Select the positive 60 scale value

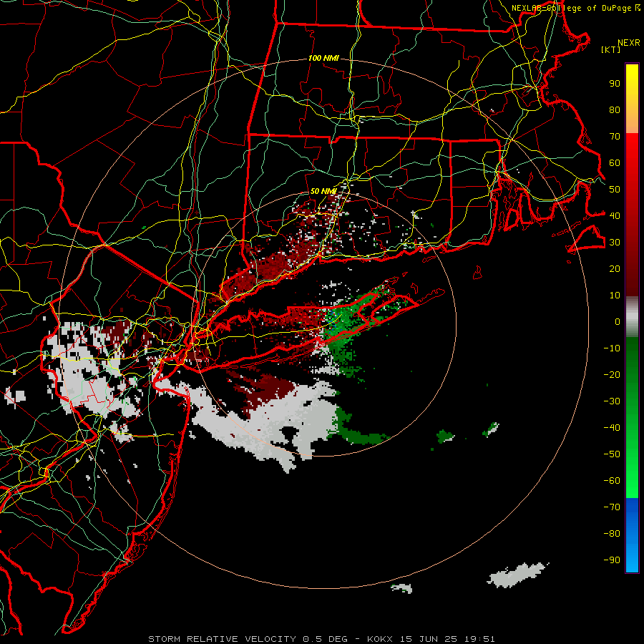coord(615,163)
